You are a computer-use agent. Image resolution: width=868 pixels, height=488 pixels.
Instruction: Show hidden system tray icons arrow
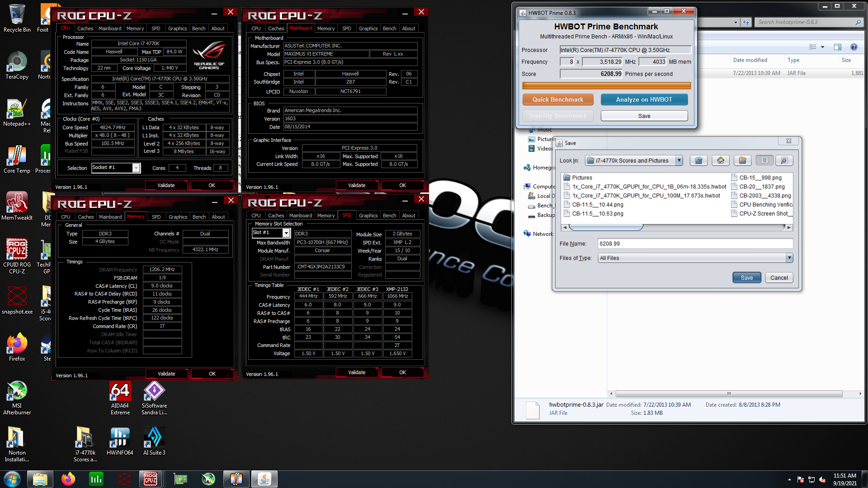point(789,479)
